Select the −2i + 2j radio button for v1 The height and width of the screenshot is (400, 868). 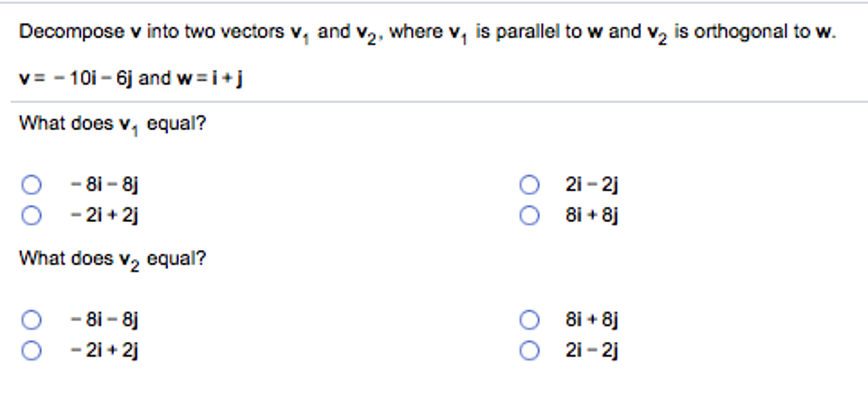click(x=31, y=215)
